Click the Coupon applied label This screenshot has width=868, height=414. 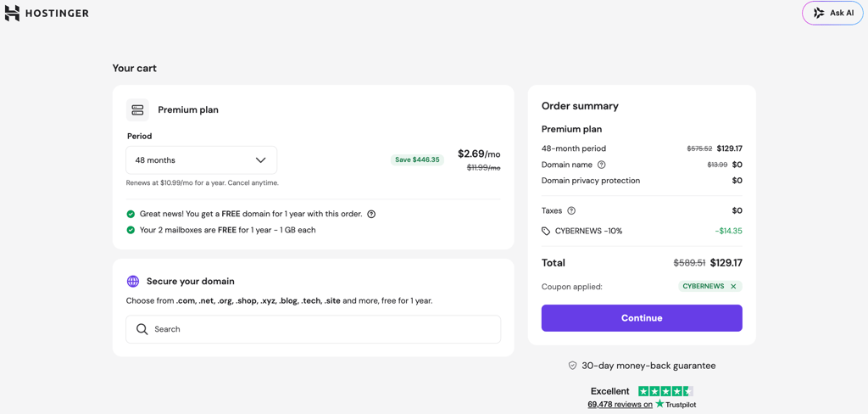(572, 287)
